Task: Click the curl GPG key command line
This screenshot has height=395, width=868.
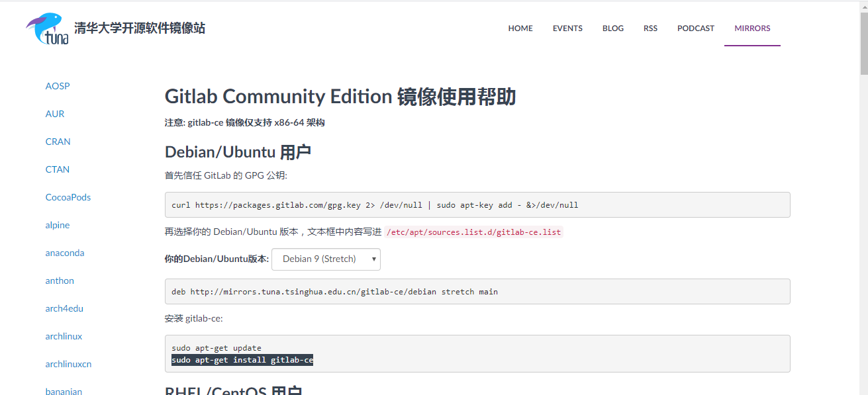Action: pyautogui.click(x=375, y=205)
